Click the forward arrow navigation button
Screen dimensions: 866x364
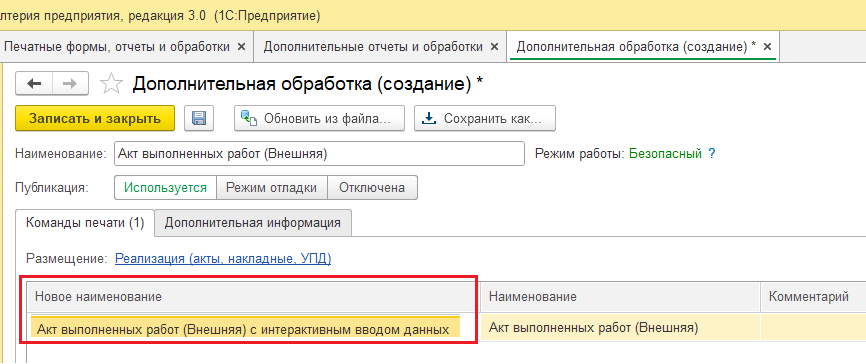(x=70, y=84)
